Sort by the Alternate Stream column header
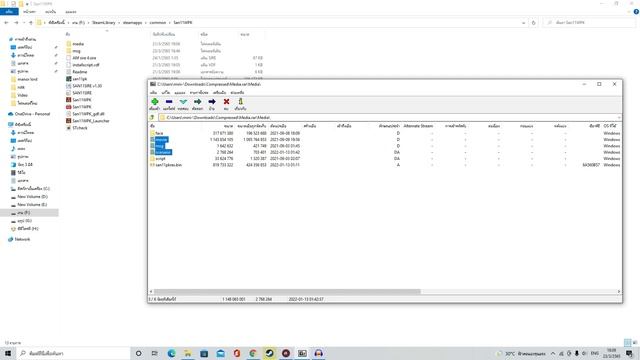Image resolution: width=640 pixels, height=360 pixels. [x=418, y=126]
